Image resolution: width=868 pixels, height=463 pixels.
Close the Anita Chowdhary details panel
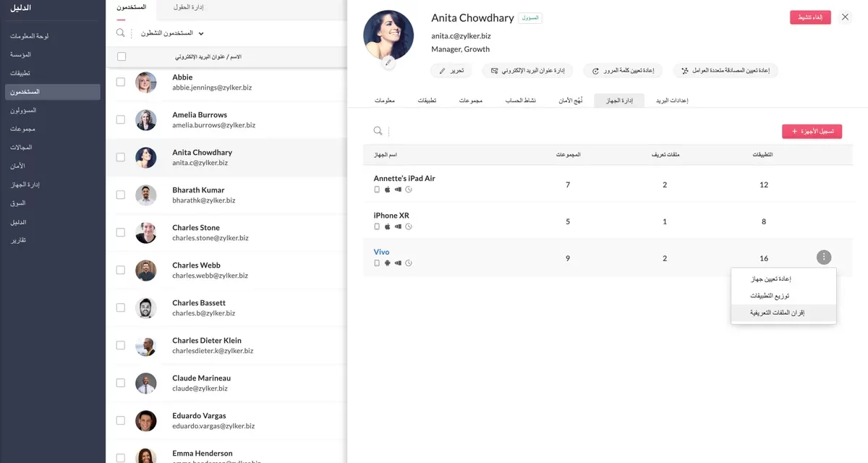tap(845, 17)
